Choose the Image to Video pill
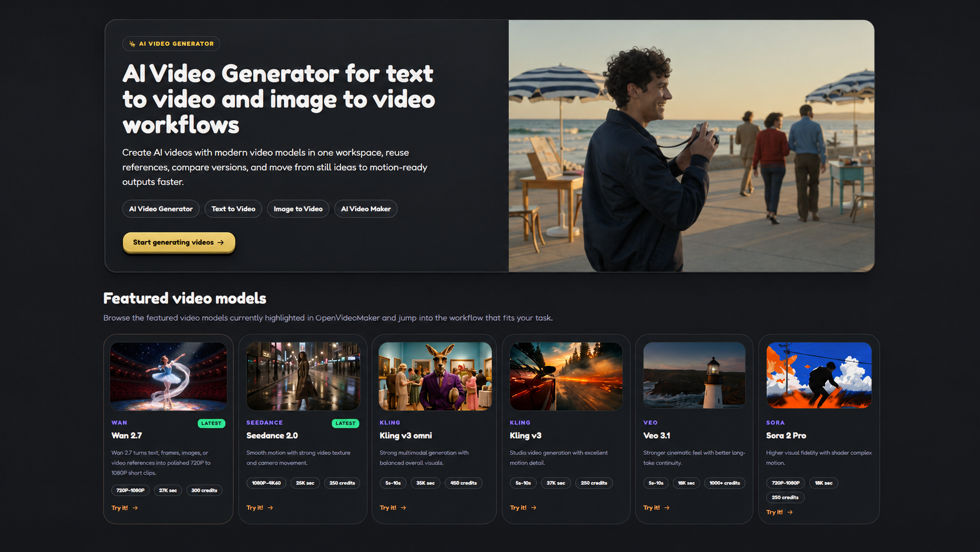Image resolution: width=980 pixels, height=552 pixels. (298, 209)
